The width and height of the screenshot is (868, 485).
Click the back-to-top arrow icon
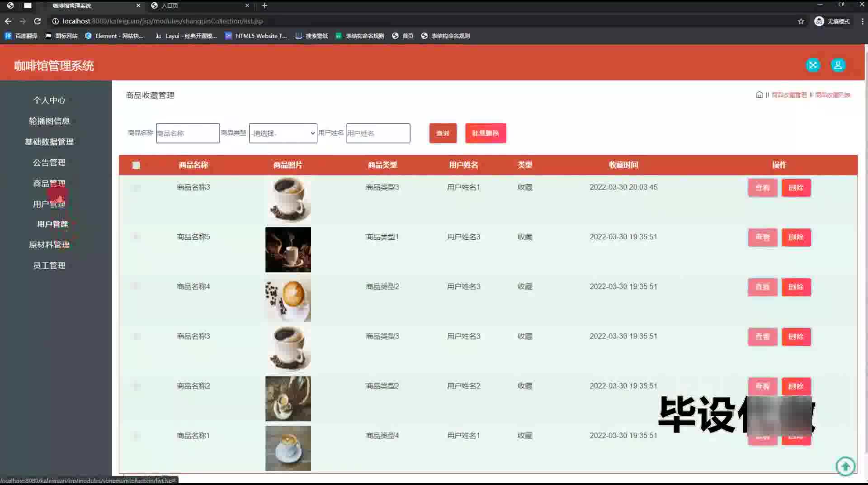[845, 466]
